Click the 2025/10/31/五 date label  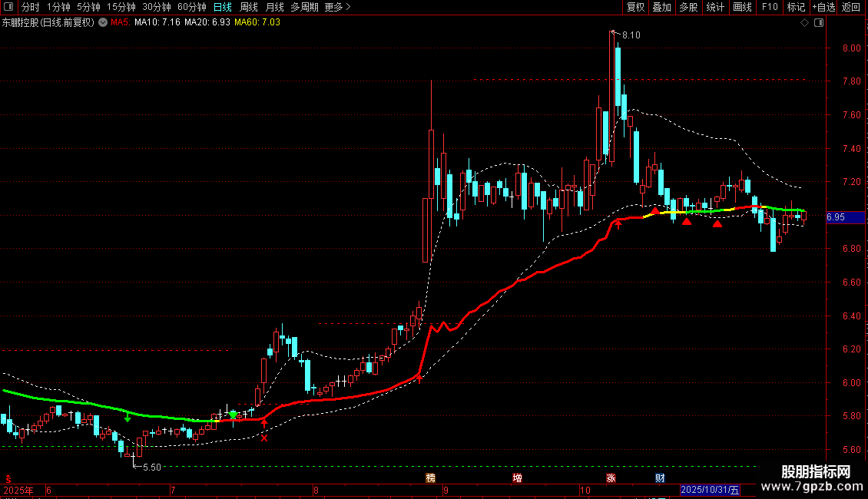click(710, 490)
